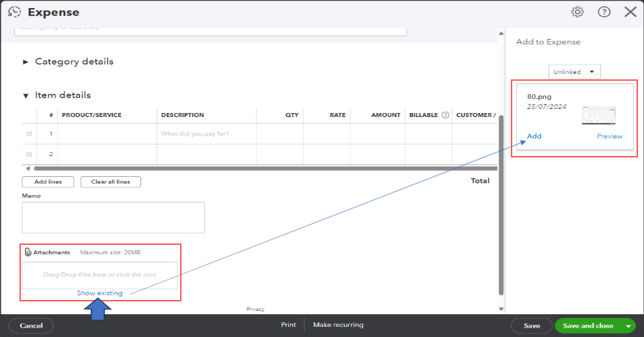Click the Clear all lines button

point(110,182)
